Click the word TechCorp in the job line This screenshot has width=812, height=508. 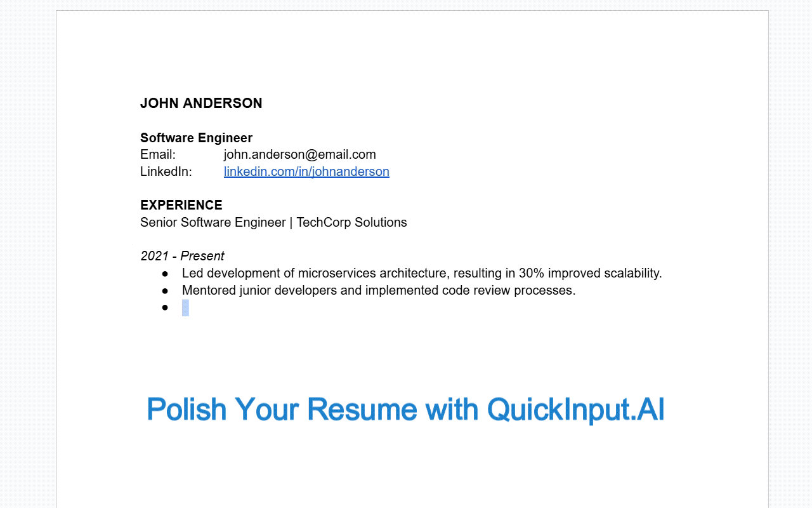coord(325,222)
